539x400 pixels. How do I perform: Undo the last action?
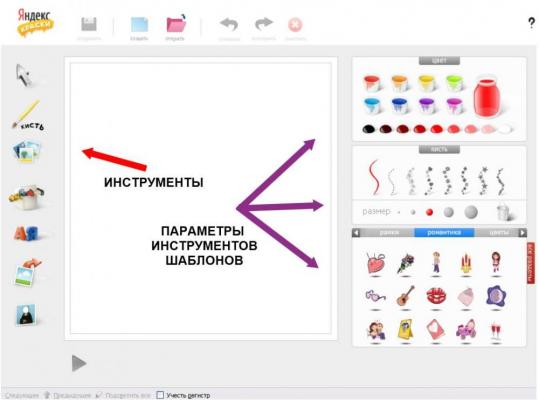[229, 24]
